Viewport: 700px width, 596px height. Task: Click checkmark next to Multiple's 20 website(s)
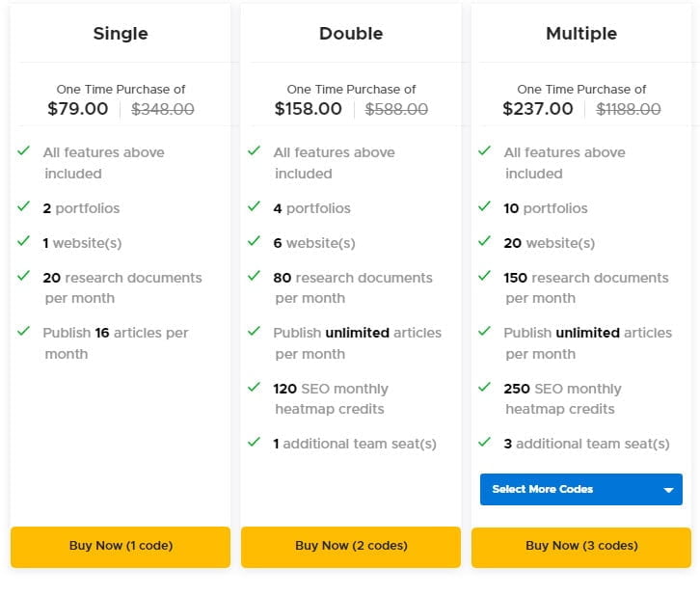[x=484, y=241]
